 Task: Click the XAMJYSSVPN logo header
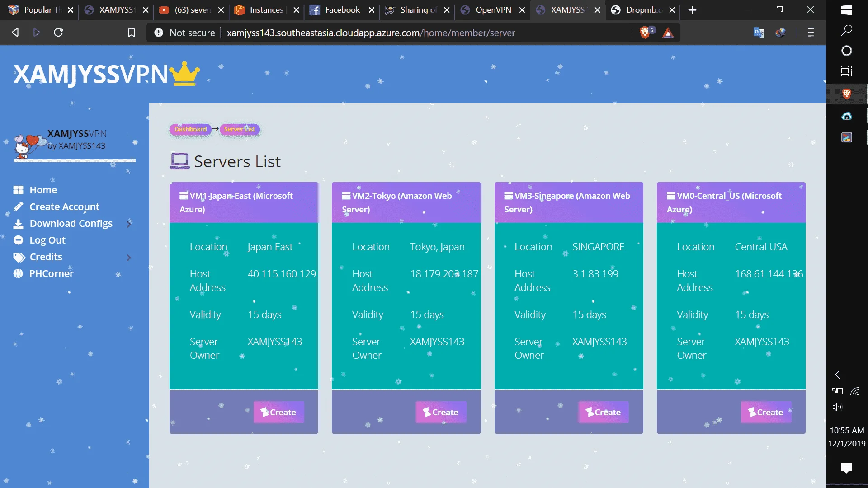(x=107, y=74)
